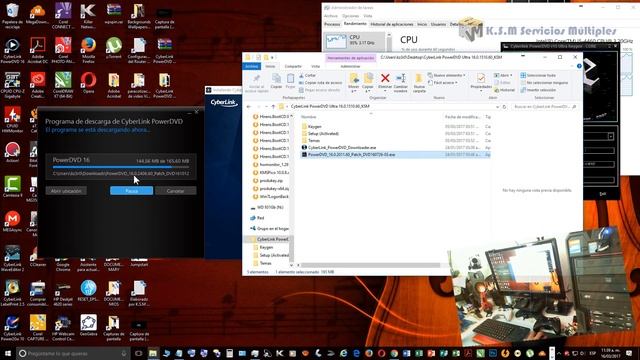Click Copiar in Explorer ribbon clipboard group
This screenshot has width=640, height=360.
pos(276,81)
